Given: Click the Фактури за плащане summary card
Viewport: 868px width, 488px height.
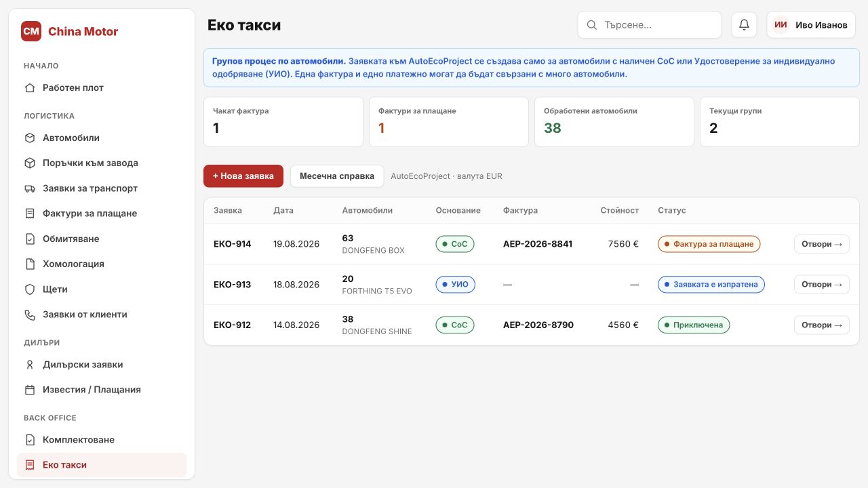Looking at the screenshot, I should tap(449, 122).
